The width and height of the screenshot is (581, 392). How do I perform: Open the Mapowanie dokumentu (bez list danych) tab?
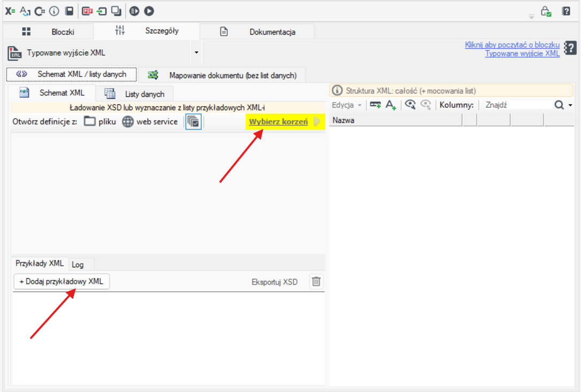[223, 75]
